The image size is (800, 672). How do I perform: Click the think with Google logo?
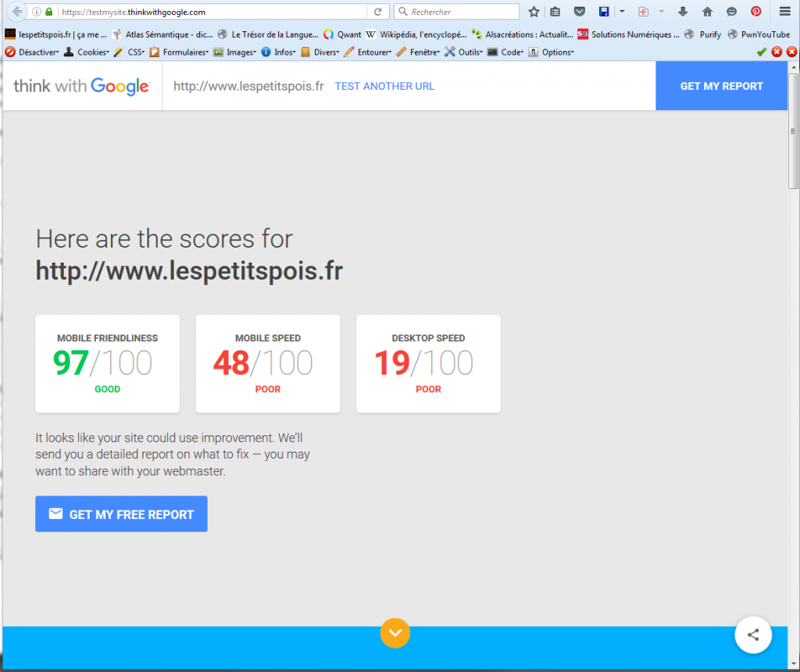(81, 86)
